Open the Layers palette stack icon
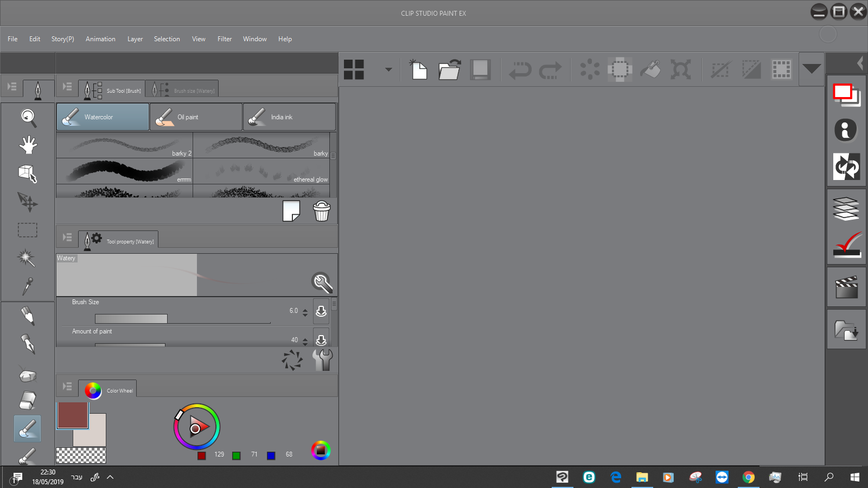This screenshot has height=488, width=868. (x=846, y=209)
